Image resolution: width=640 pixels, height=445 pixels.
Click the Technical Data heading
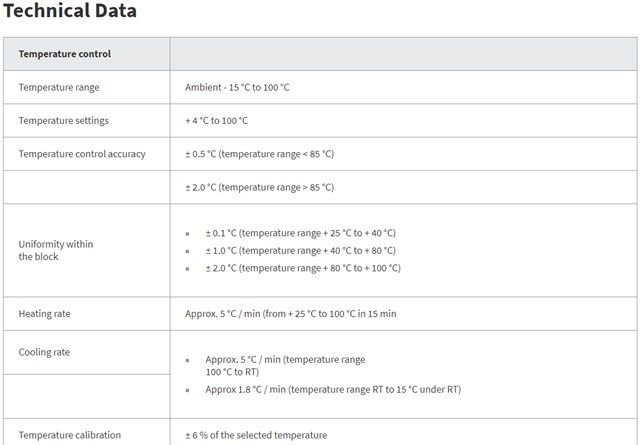coord(70,12)
